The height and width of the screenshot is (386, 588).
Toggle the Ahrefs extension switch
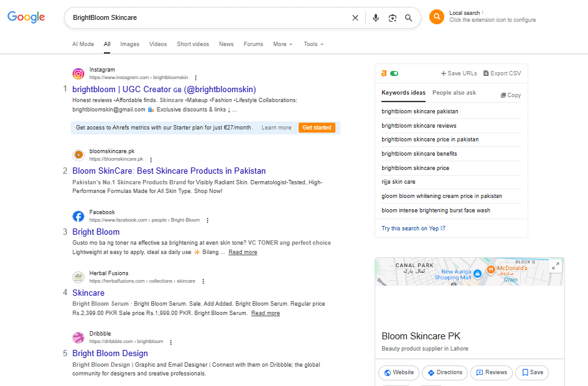(394, 73)
